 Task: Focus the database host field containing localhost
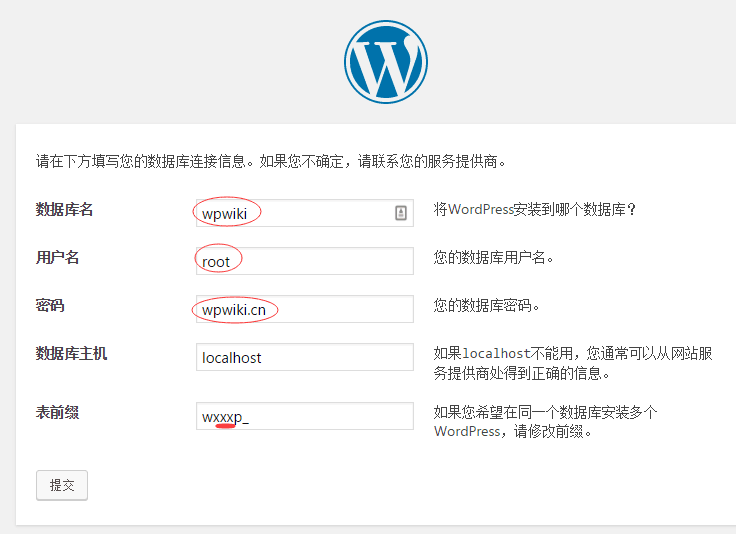[305, 357]
